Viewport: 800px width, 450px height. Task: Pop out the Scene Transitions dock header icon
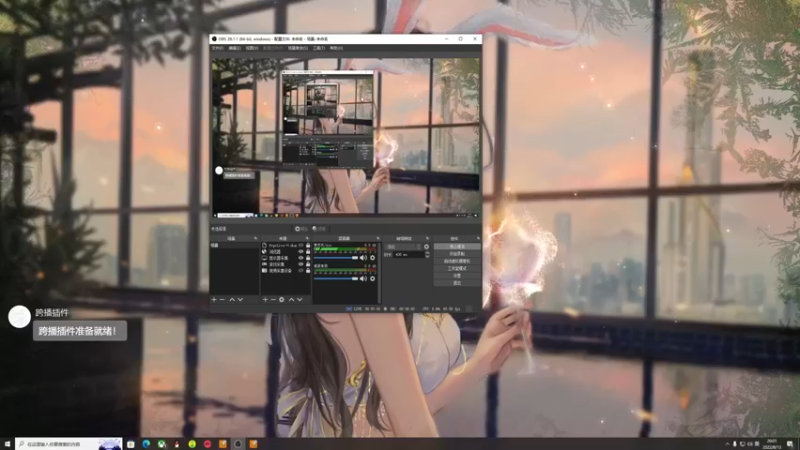tap(427, 238)
